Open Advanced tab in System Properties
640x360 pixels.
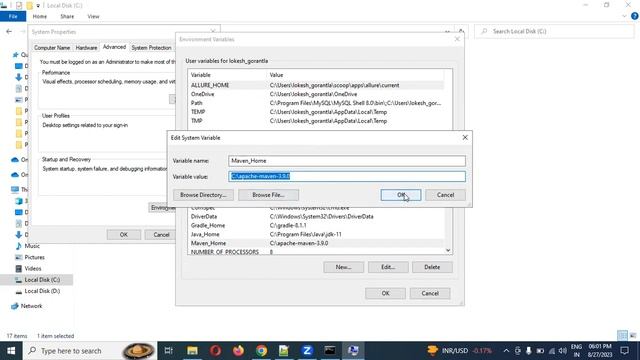pyautogui.click(x=114, y=47)
